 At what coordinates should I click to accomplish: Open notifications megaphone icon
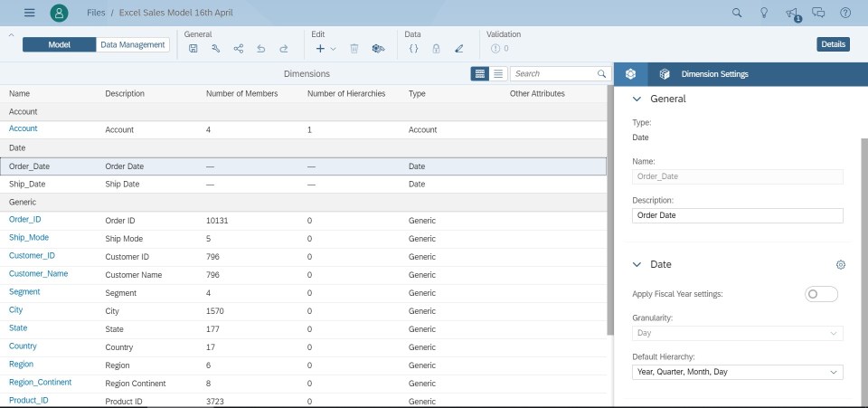click(x=792, y=13)
